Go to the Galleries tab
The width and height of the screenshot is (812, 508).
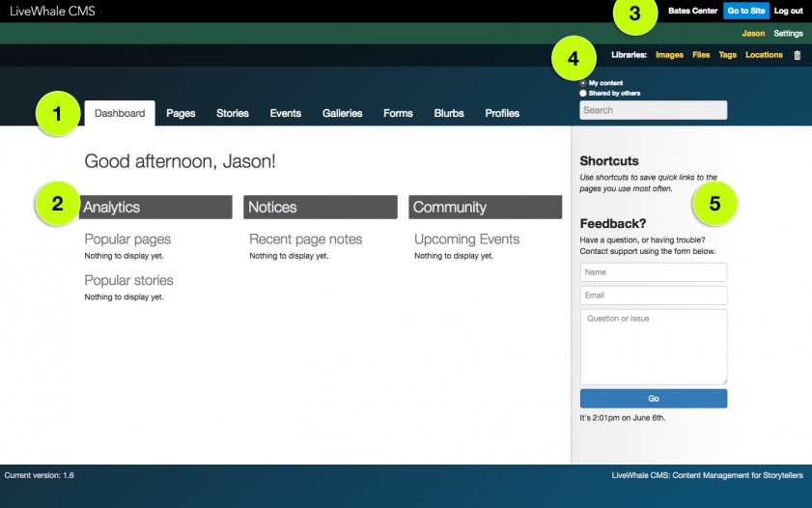coord(343,113)
